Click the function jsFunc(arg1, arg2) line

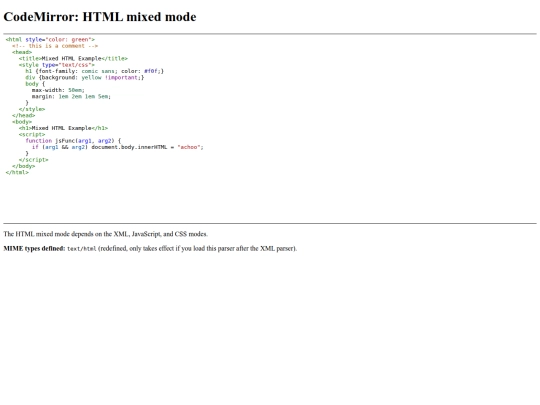tap(73, 141)
